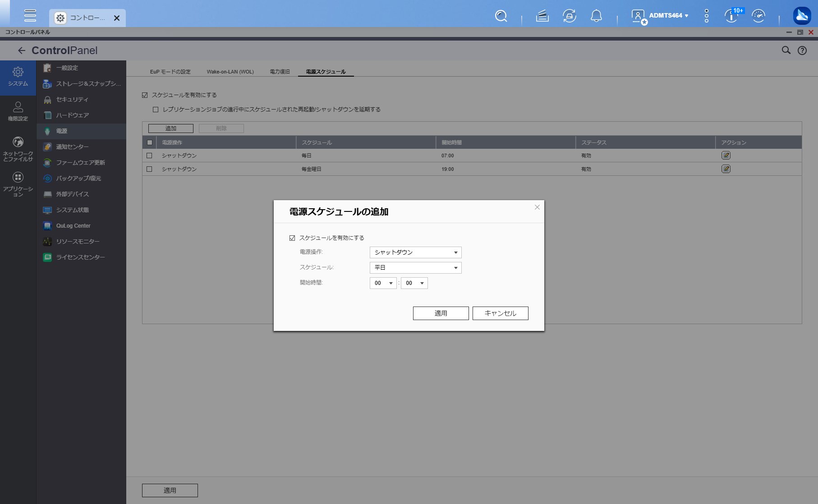Go back with the ControlPanel arrow
Image resolution: width=818 pixels, height=504 pixels.
21,50
